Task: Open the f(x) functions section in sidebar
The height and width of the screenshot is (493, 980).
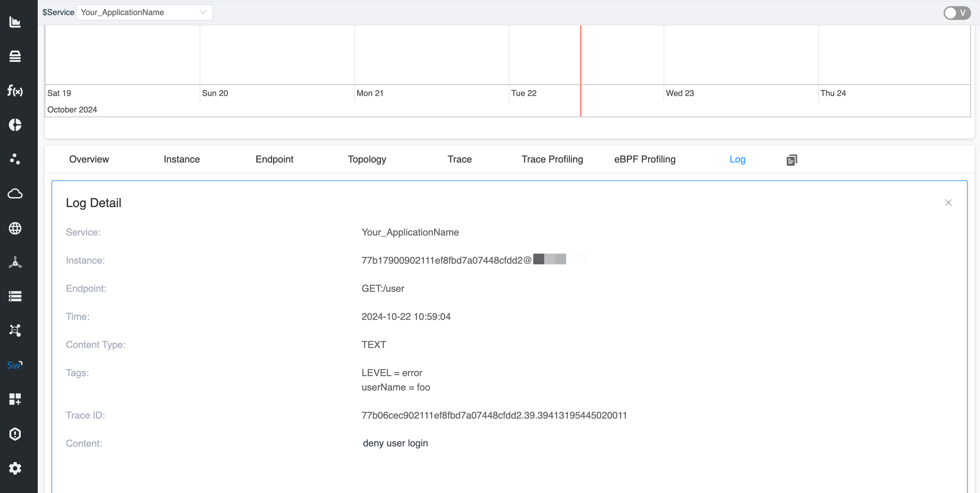Action: (15, 91)
